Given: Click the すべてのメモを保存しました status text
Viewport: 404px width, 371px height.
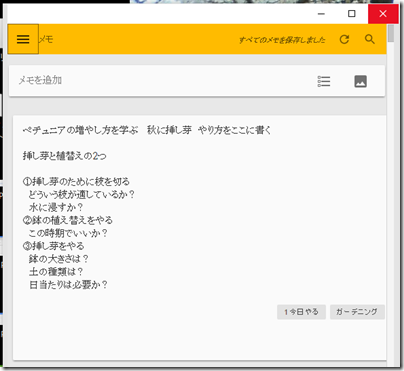Looking at the screenshot, I should 282,40.
